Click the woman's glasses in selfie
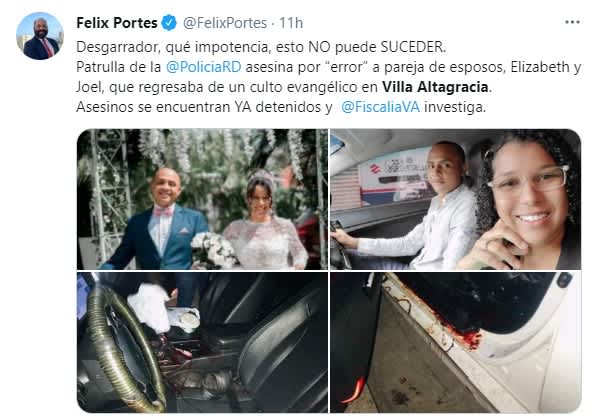596x416 pixels. coord(528,178)
